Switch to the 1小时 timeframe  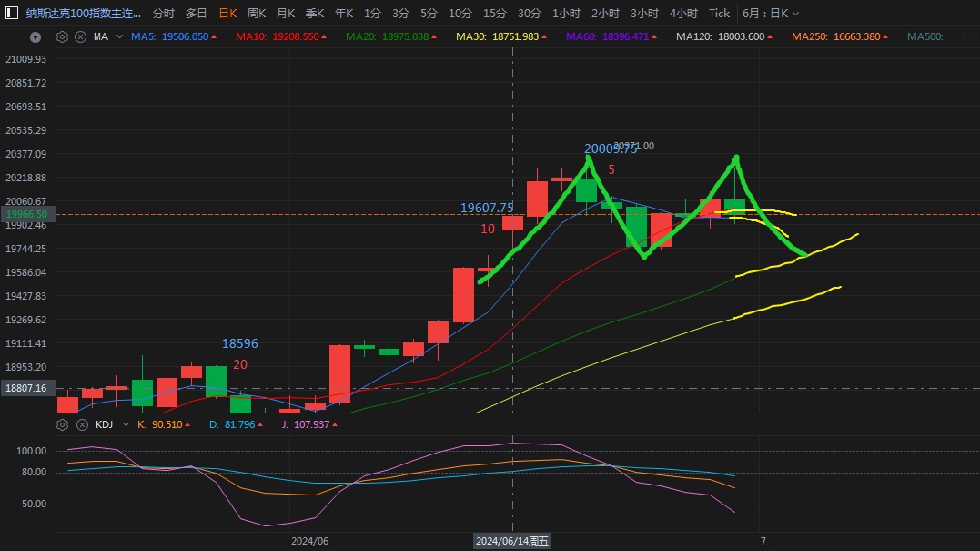click(x=567, y=14)
